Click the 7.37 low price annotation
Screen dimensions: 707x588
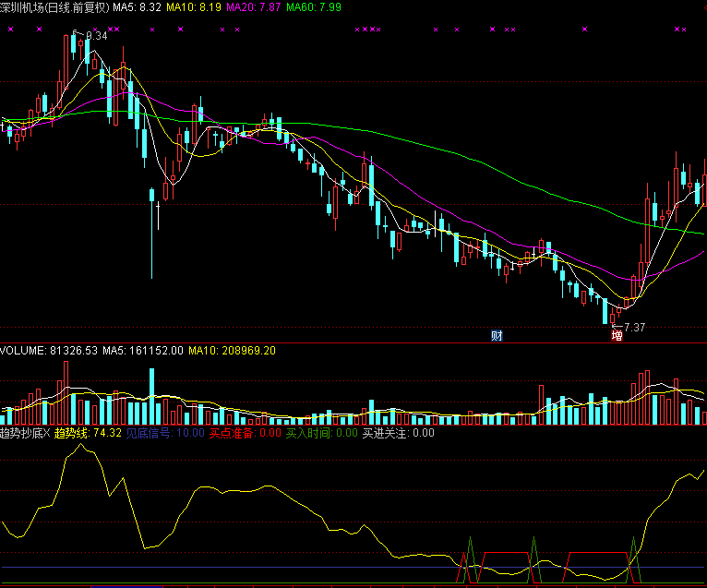[634, 328]
